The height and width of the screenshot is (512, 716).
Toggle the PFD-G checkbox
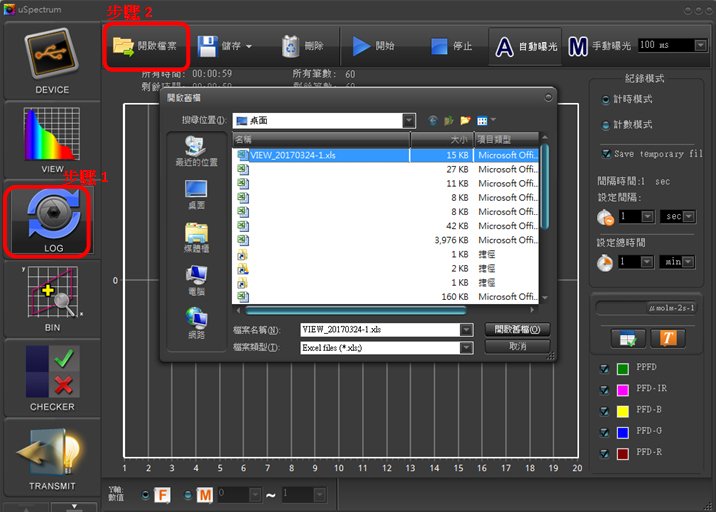pos(604,432)
